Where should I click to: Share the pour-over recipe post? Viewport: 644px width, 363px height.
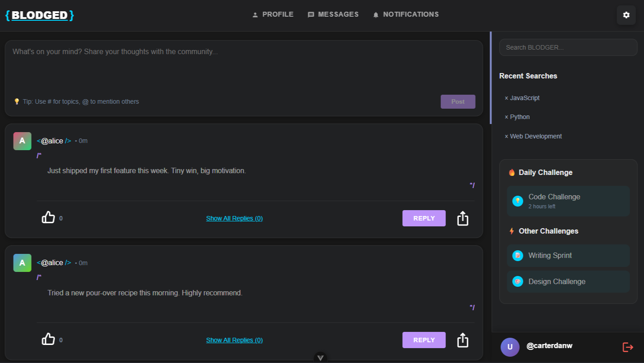pos(463,340)
